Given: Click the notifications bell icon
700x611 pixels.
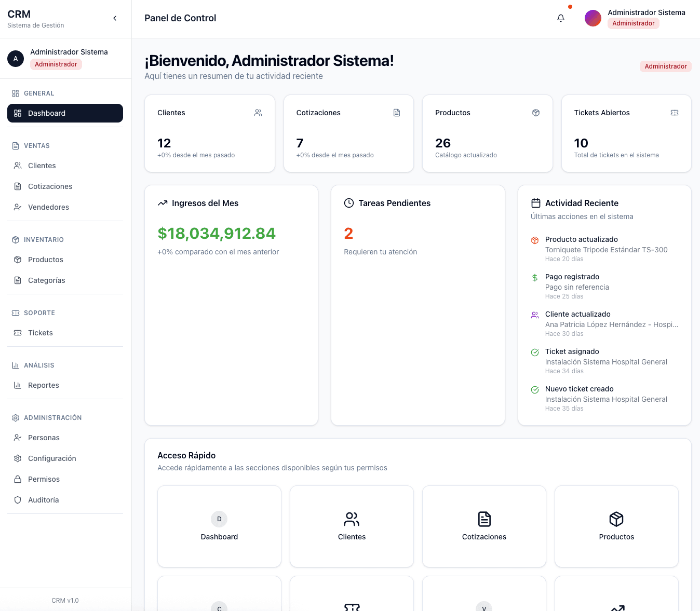Looking at the screenshot, I should [x=561, y=18].
